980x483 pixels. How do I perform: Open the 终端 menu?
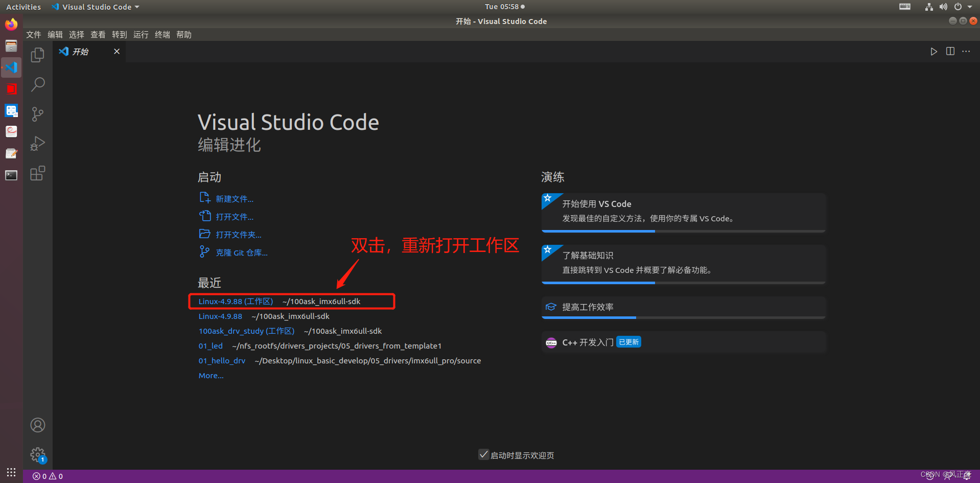162,34
